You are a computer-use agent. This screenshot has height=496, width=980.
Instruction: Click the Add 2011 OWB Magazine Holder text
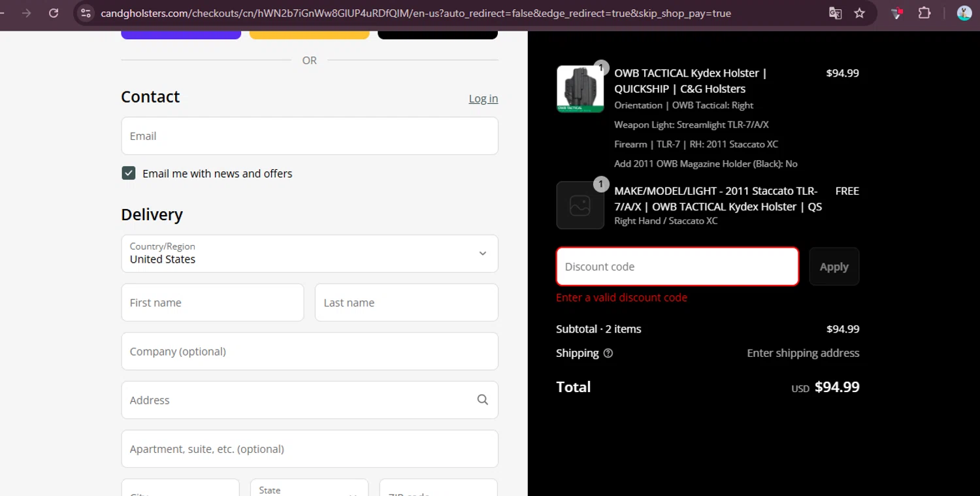pos(706,164)
